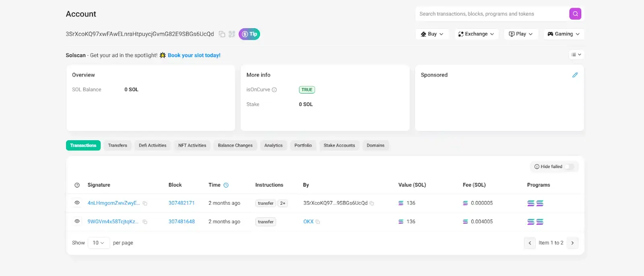The width and height of the screenshot is (644, 276).
Task: Toggle the Hide failed switch
Action: coord(569,167)
